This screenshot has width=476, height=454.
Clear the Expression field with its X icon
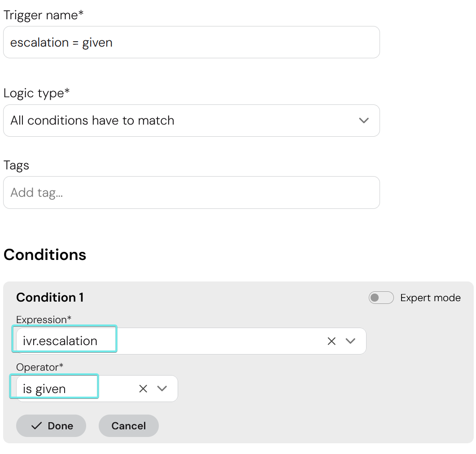pos(332,341)
